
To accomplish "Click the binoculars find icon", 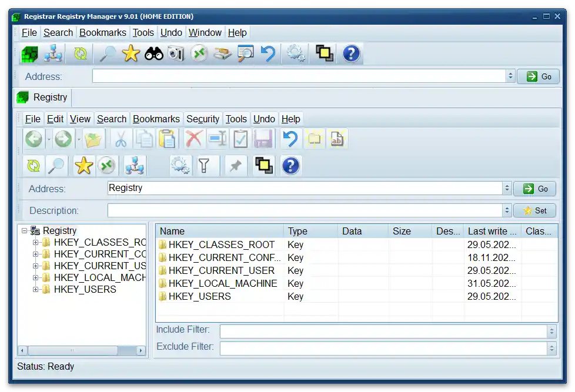I will pos(153,54).
